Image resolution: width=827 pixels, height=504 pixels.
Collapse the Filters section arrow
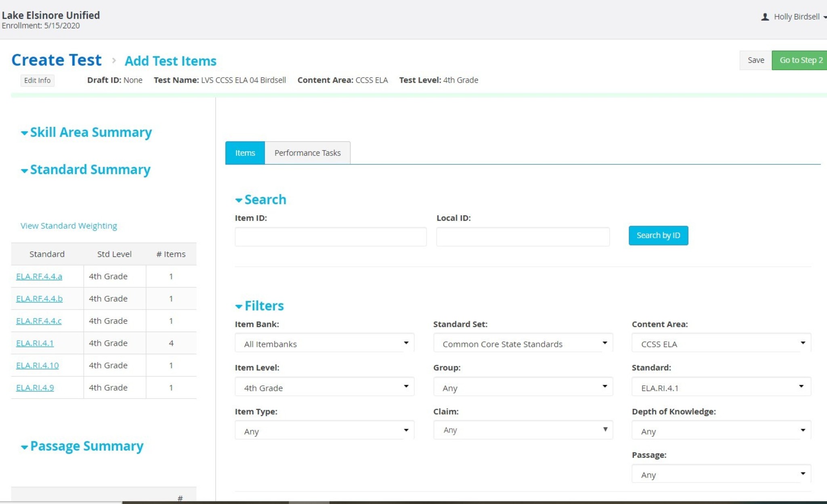pyautogui.click(x=239, y=307)
